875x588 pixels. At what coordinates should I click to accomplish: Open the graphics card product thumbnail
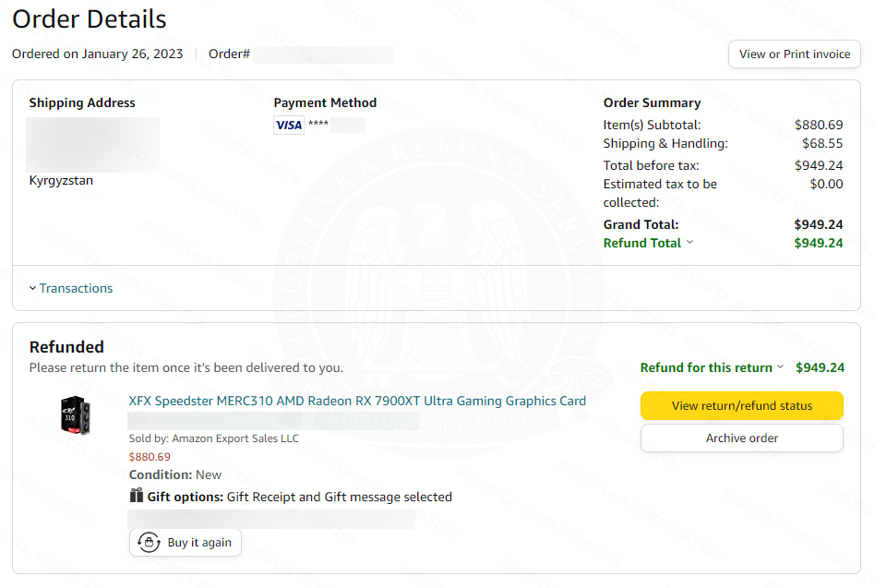(76, 415)
